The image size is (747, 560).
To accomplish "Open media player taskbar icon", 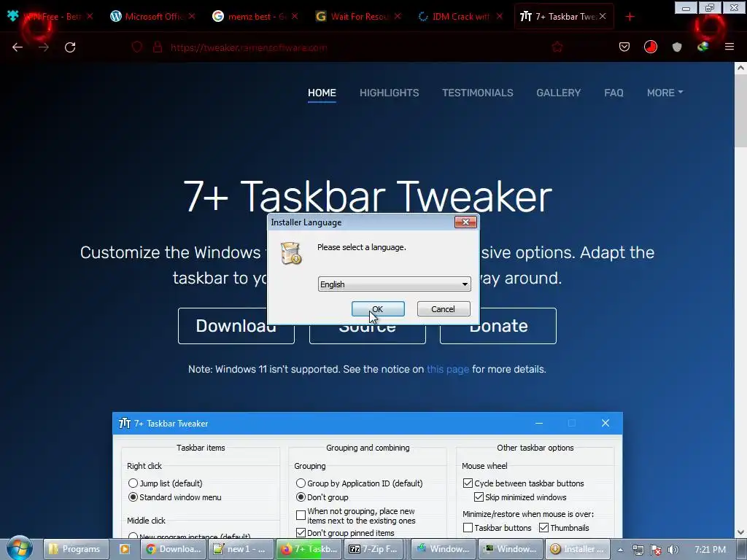I will (124, 549).
